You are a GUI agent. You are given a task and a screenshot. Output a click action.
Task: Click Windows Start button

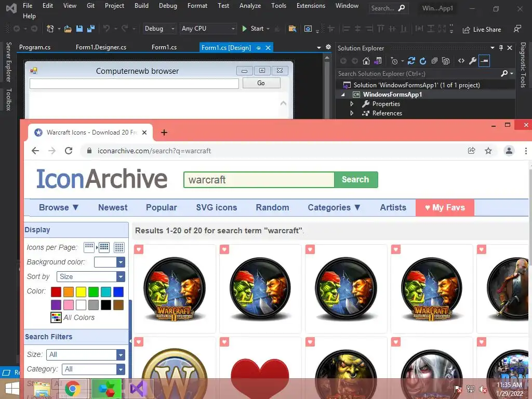click(12, 389)
